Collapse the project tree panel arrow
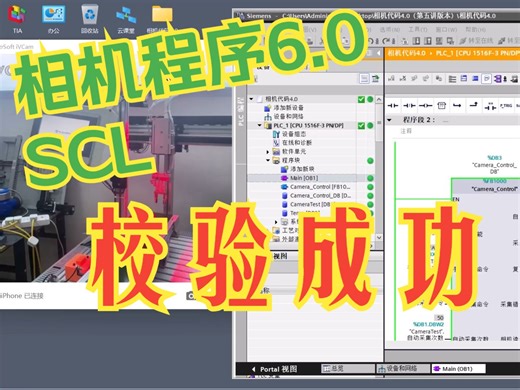 pyautogui.click(x=379, y=53)
